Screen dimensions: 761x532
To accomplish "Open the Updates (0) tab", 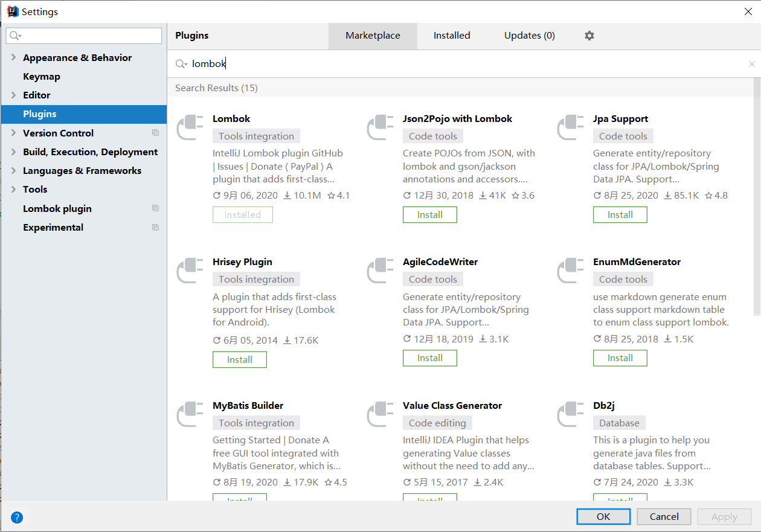I will 530,36.
